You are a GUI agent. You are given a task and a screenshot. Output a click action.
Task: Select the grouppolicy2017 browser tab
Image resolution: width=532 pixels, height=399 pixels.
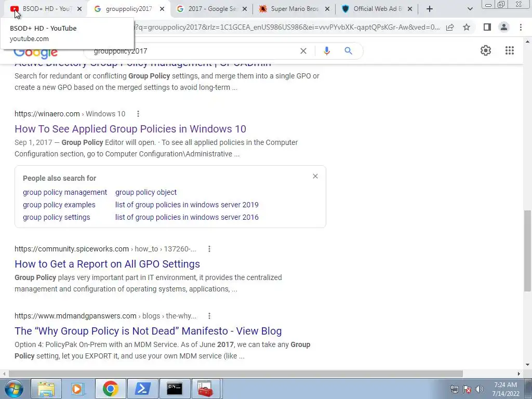click(128, 9)
